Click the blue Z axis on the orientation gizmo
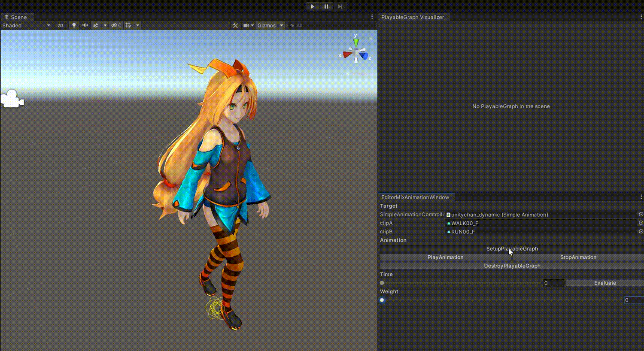This screenshot has width=644, height=351. click(364, 56)
